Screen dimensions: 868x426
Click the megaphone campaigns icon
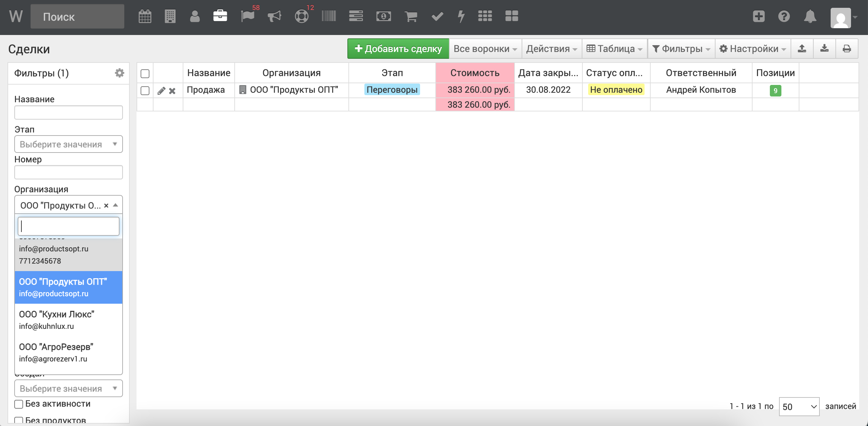point(274,16)
